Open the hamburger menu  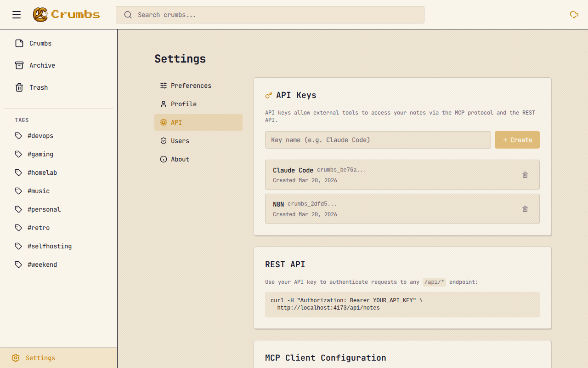pyautogui.click(x=17, y=15)
